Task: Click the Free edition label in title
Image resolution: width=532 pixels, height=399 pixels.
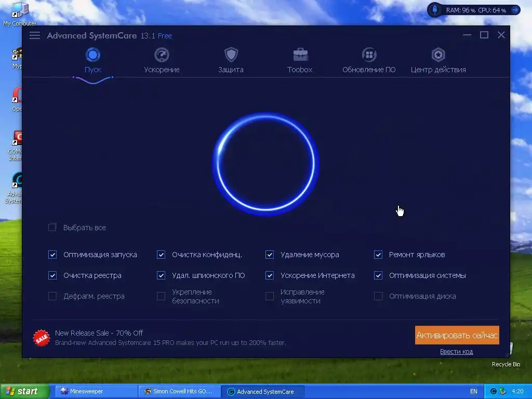Action: [165, 36]
